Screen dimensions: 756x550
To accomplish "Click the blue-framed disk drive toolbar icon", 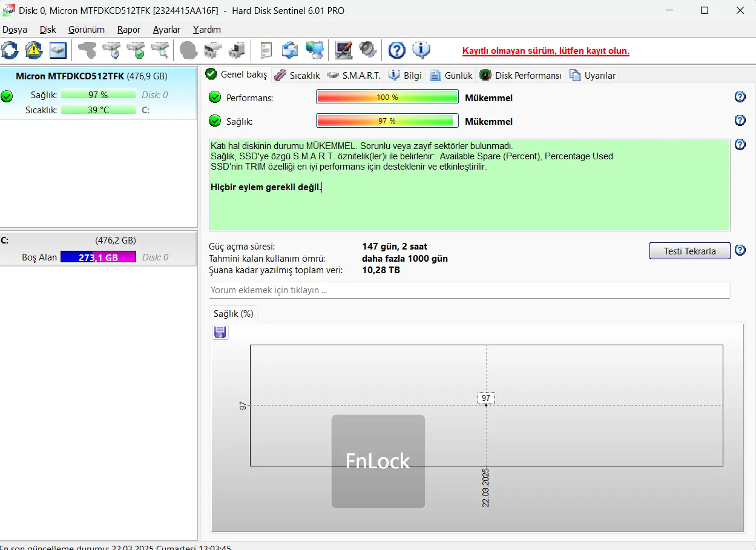I will 58,50.
